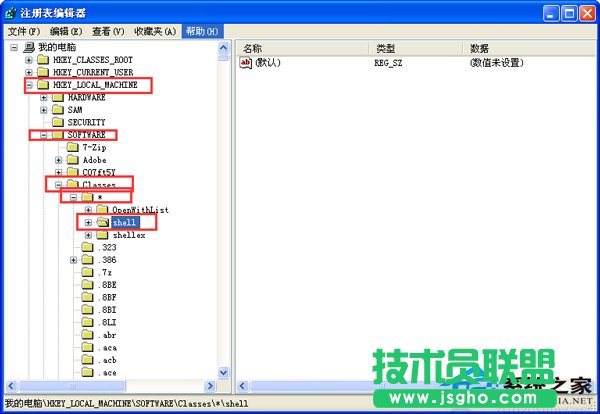
Task: Click the .8LI folder icon
Action: pyautogui.click(x=88, y=322)
